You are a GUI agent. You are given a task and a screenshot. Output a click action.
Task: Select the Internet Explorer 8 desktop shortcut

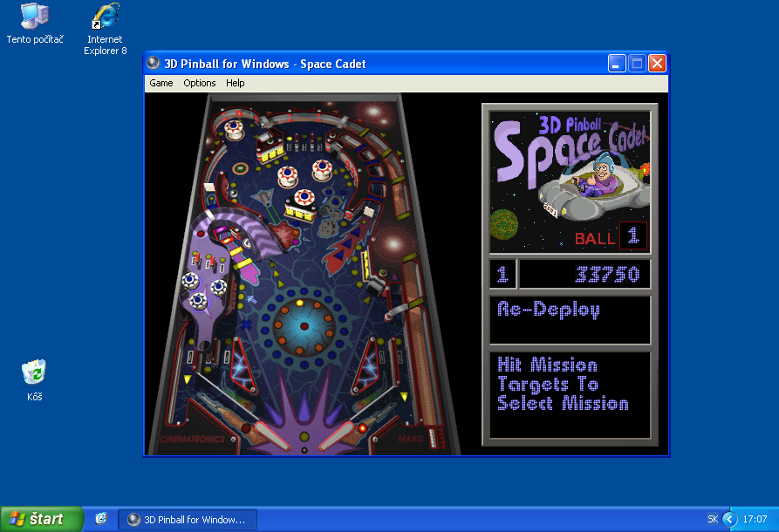105,17
